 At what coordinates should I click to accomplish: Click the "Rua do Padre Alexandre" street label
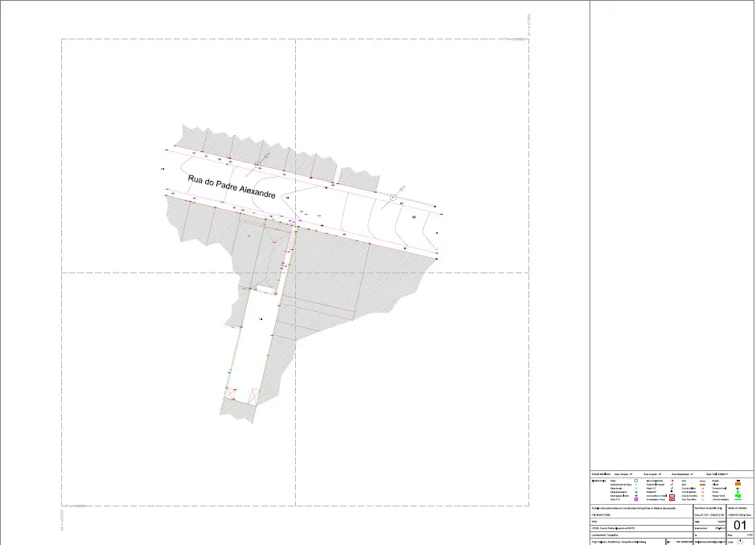pyautogui.click(x=232, y=187)
